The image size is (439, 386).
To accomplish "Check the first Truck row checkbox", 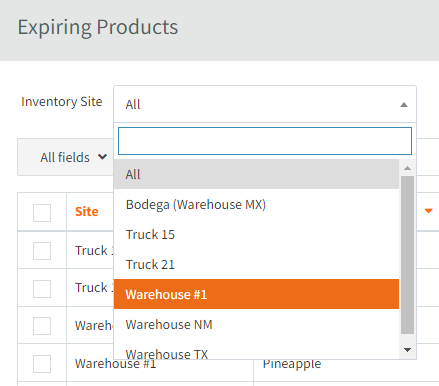I will 42,251.
